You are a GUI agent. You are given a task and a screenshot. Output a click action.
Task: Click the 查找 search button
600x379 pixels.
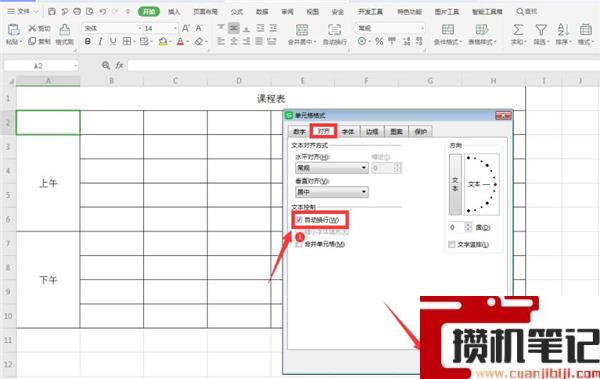(527, 12)
